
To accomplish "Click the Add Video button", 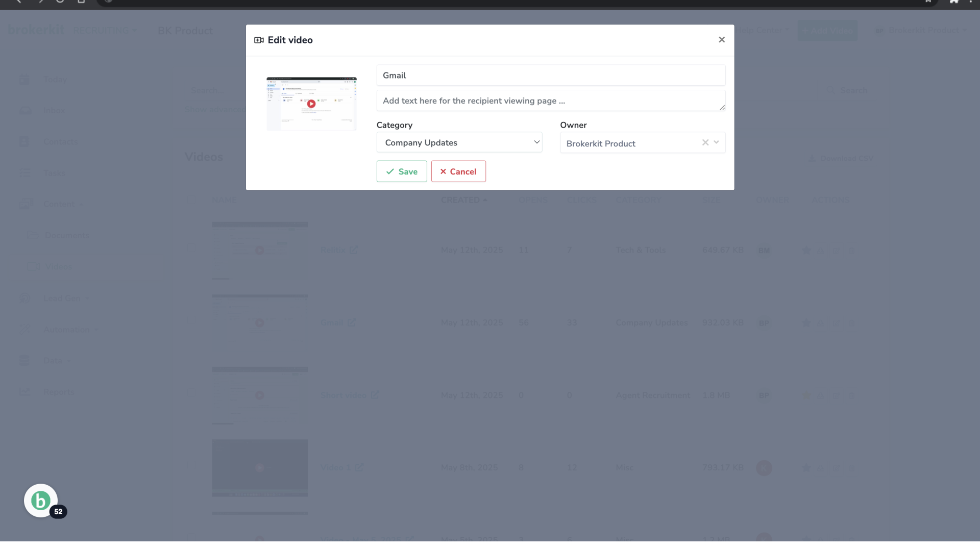I will click(x=827, y=31).
